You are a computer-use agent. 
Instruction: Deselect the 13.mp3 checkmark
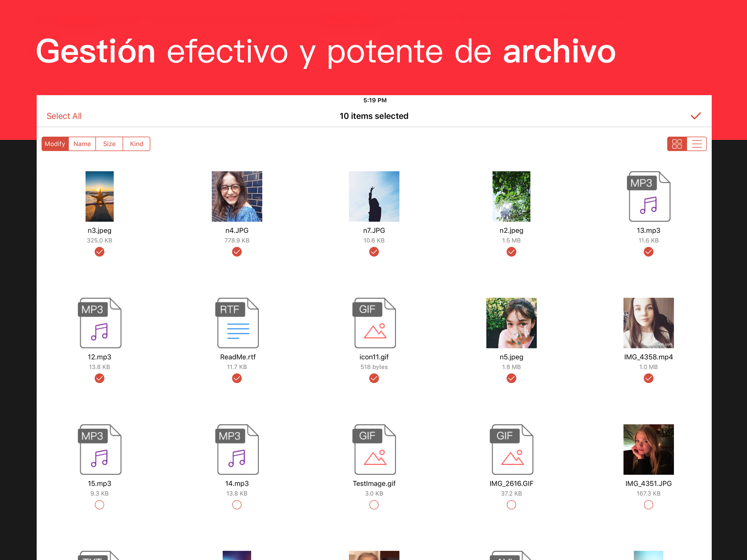click(x=649, y=252)
